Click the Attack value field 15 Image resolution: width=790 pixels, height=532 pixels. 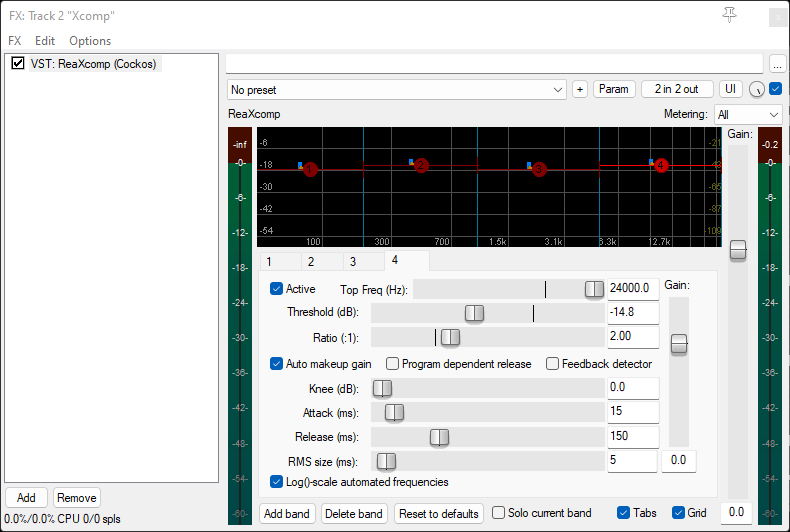point(633,412)
